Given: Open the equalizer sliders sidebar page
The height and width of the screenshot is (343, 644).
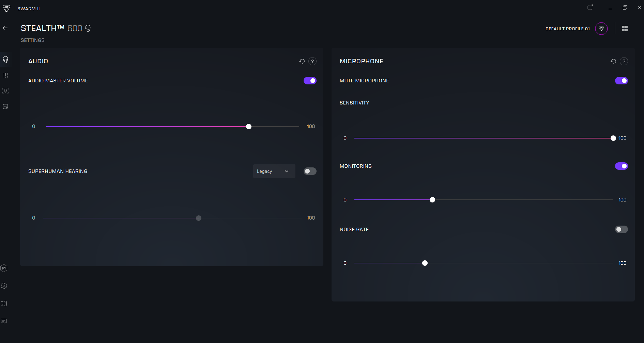Looking at the screenshot, I should click(5, 75).
